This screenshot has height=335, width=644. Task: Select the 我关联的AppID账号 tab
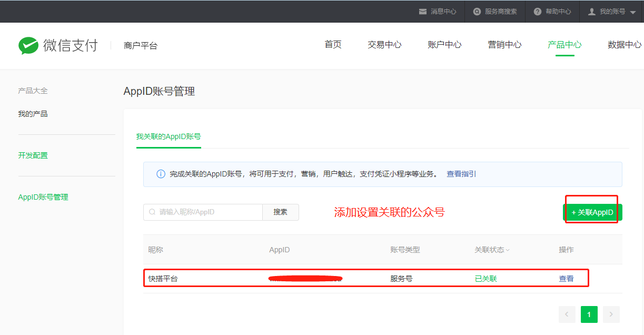169,136
